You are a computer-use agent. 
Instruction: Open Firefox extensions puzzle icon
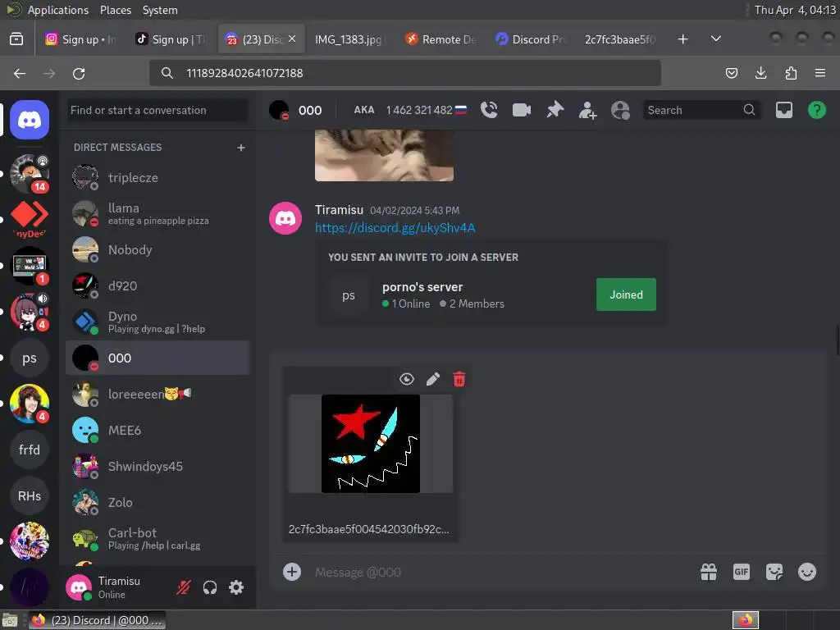pos(791,73)
